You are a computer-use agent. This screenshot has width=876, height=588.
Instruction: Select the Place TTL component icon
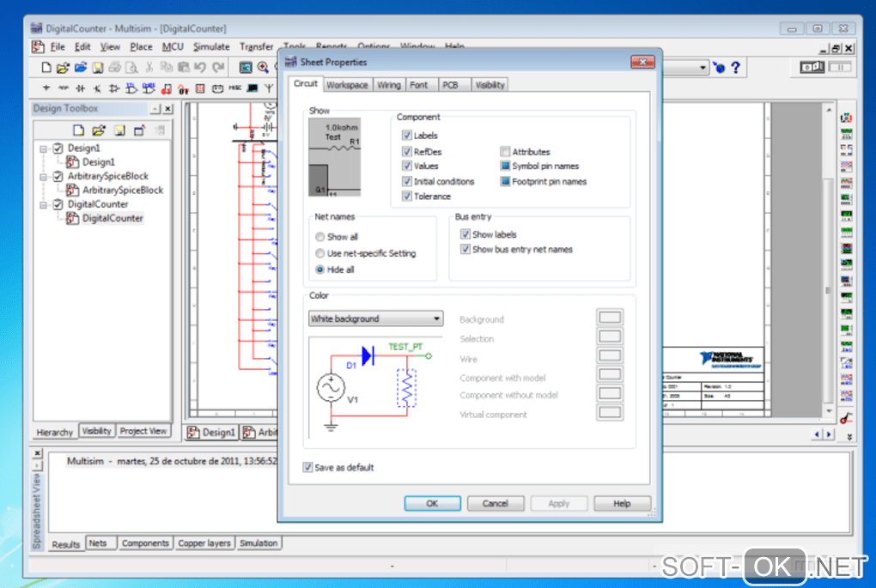(x=131, y=88)
